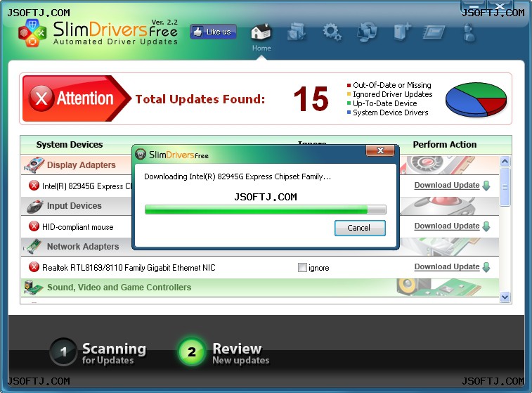Close the SlimDrivers download dialog
The image size is (532, 393).
click(x=380, y=150)
